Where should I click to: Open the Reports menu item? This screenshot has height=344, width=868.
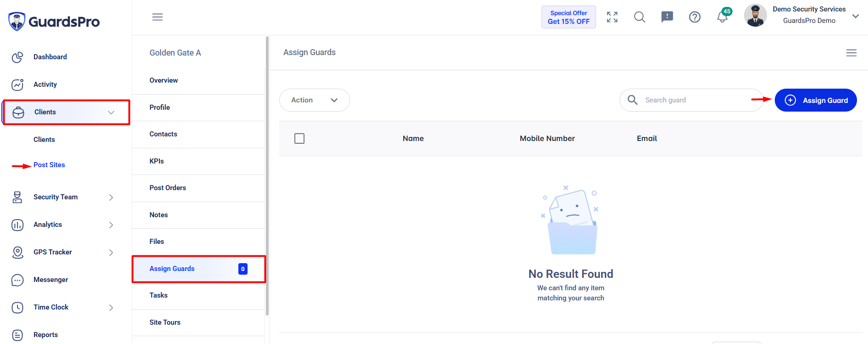(x=45, y=335)
